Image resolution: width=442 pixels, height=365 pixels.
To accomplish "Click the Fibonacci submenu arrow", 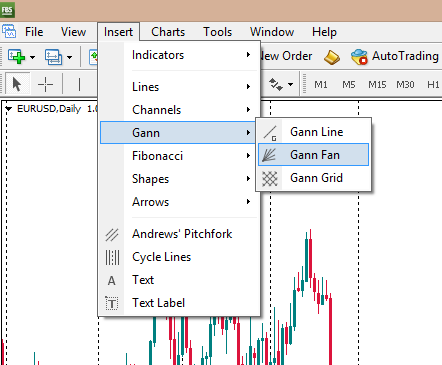I will click(x=248, y=155).
